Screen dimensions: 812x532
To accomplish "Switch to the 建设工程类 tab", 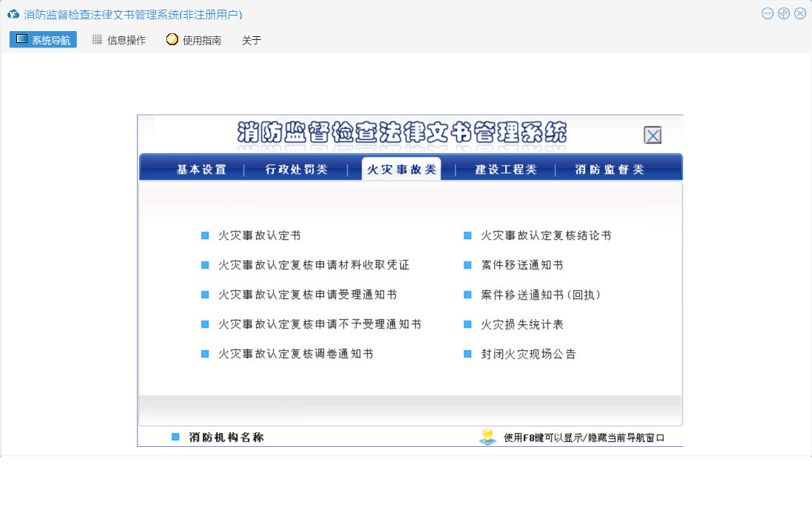I will (x=506, y=169).
